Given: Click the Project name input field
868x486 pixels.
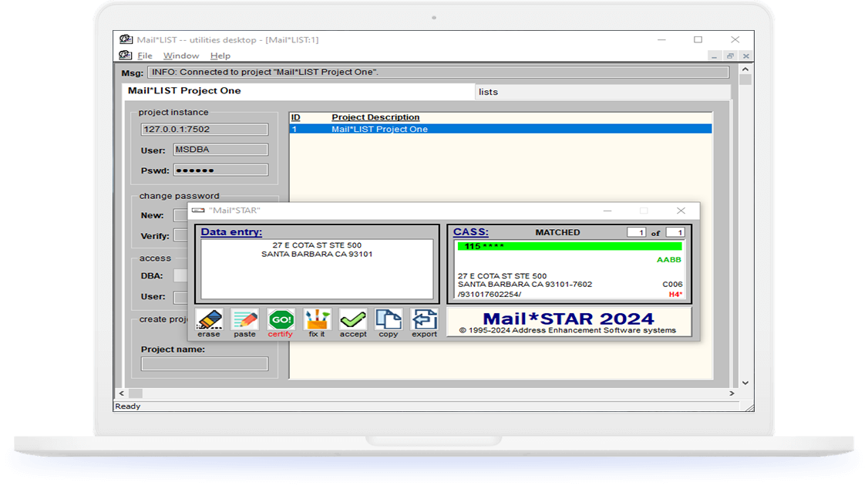Looking at the screenshot, I should [x=204, y=363].
